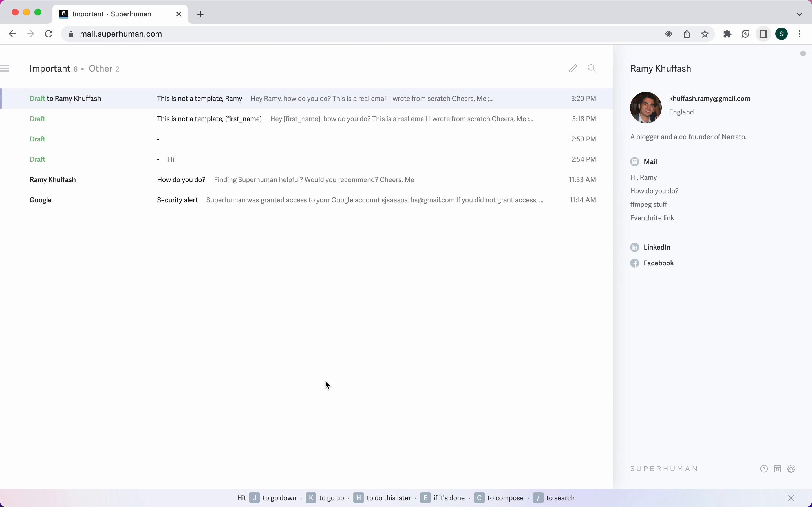Open the calendar icon in footer
The image size is (812, 507).
(777, 469)
